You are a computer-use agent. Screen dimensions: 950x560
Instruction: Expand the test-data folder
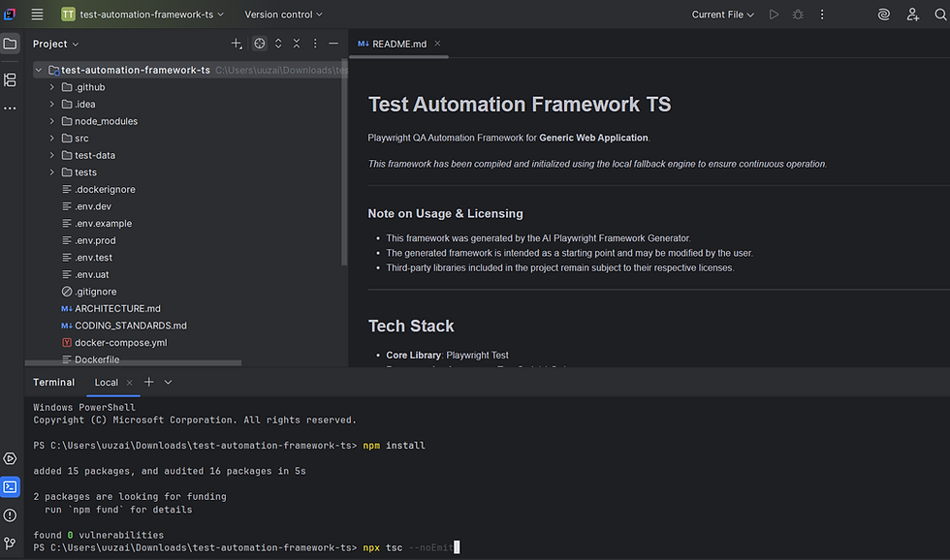pos(52,155)
